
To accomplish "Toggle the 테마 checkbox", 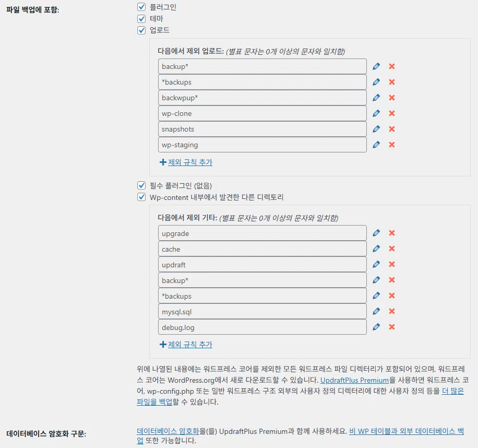I will 141,19.
